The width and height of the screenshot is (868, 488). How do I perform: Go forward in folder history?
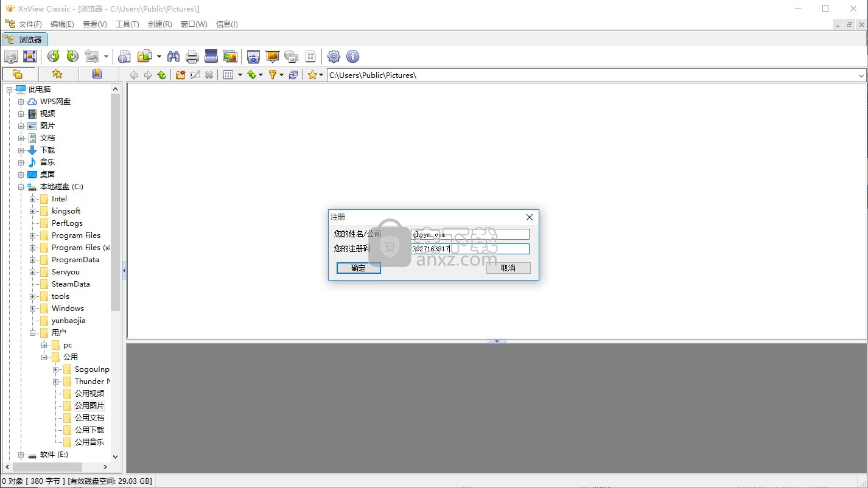pos(148,75)
